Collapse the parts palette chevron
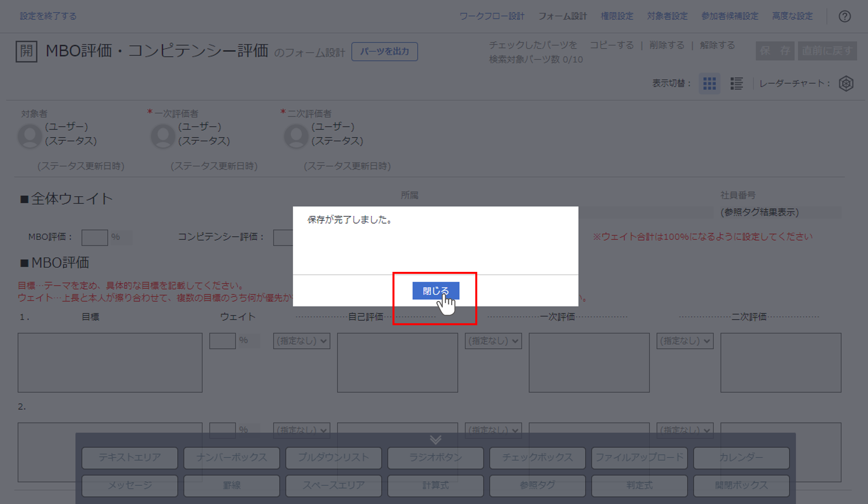The width and height of the screenshot is (868, 504). coord(435,440)
